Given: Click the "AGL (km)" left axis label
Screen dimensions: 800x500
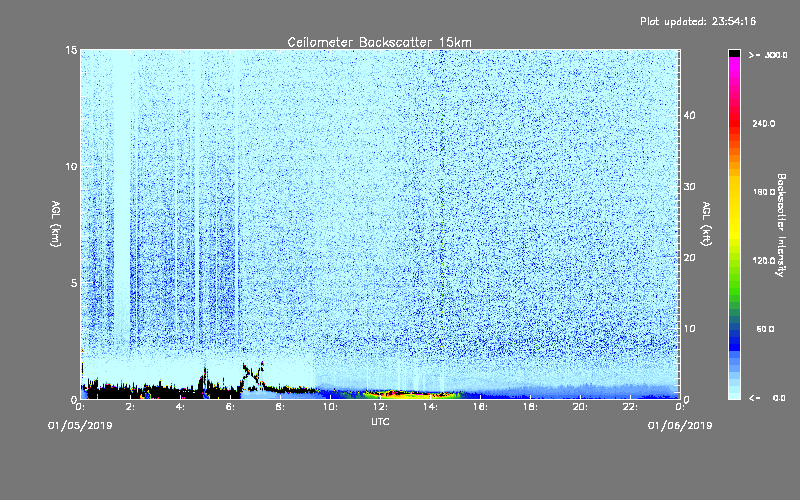Looking at the screenshot, I should [x=56, y=224].
